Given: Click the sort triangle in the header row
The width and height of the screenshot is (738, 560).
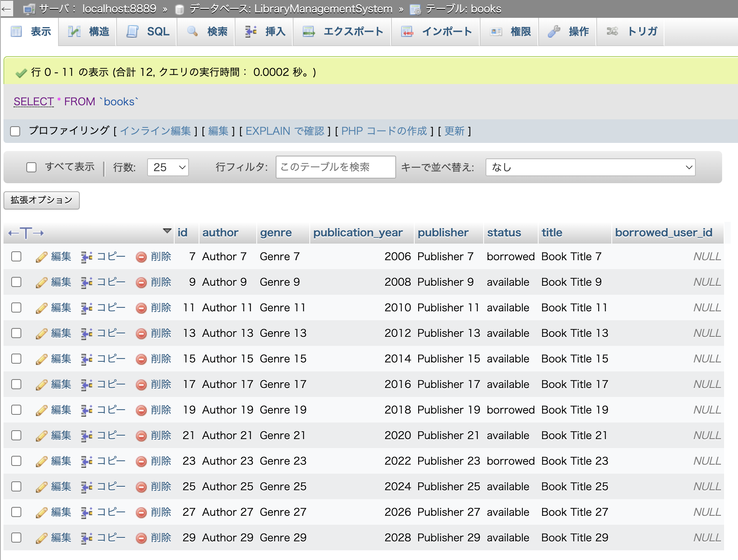Looking at the screenshot, I should point(167,230).
